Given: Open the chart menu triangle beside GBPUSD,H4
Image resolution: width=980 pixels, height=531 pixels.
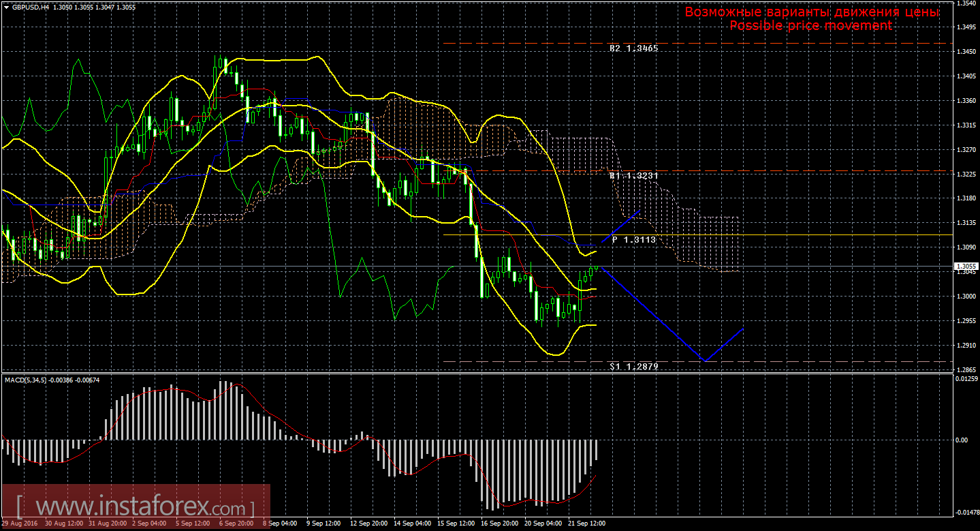Looking at the screenshot, I should click(6, 6).
